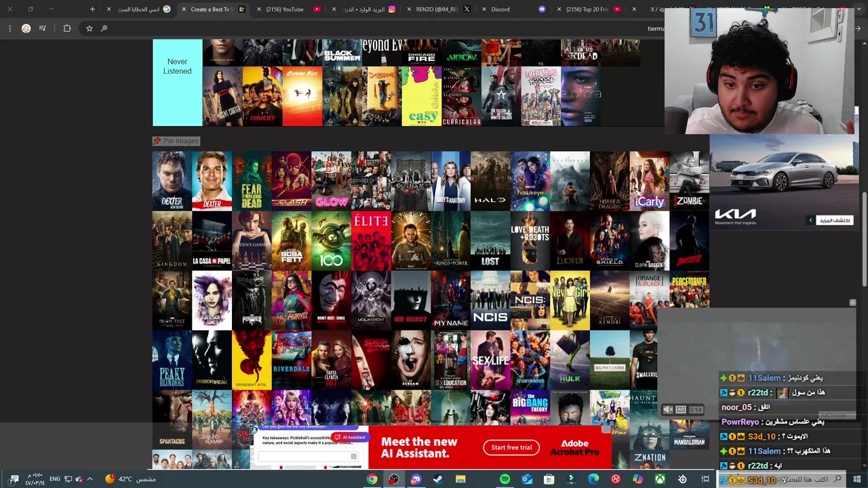Select the La Casa de Papel poster
The image size is (868, 488).
click(x=212, y=241)
